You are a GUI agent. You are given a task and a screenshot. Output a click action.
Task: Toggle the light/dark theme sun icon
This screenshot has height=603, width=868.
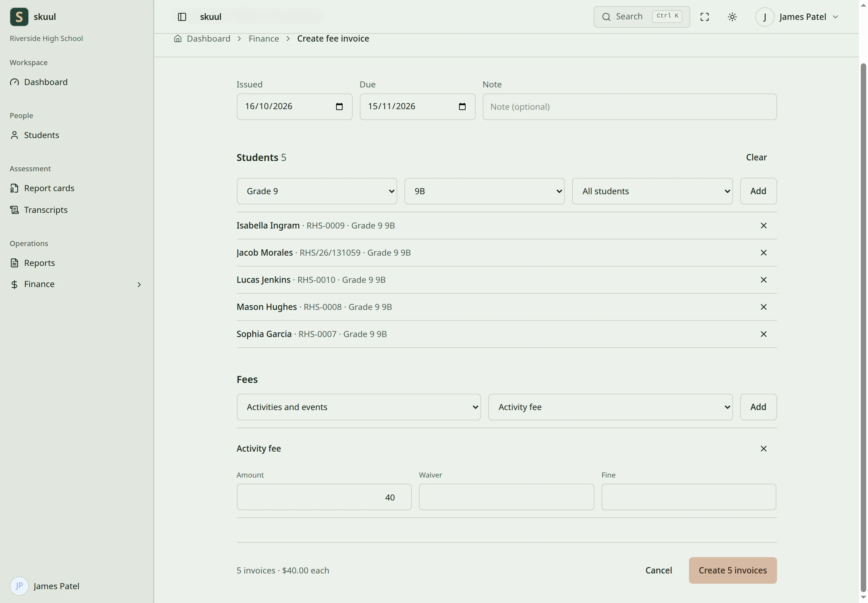[732, 17]
